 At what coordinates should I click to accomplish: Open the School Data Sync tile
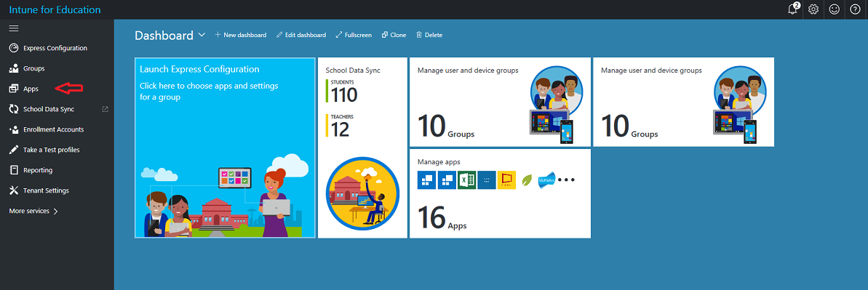coord(362,148)
